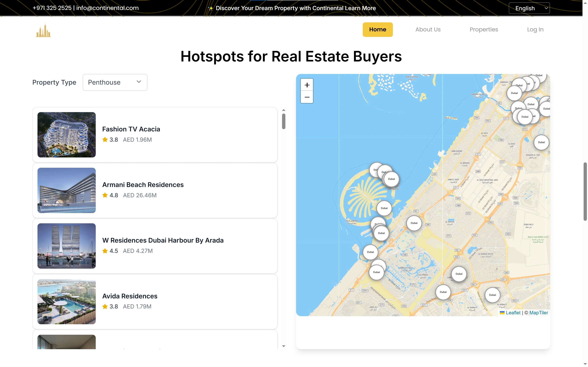Click the star icon beside Armani Beach Residences rating
The height and width of the screenshot is (367, 588).
(x=105, y=195)
